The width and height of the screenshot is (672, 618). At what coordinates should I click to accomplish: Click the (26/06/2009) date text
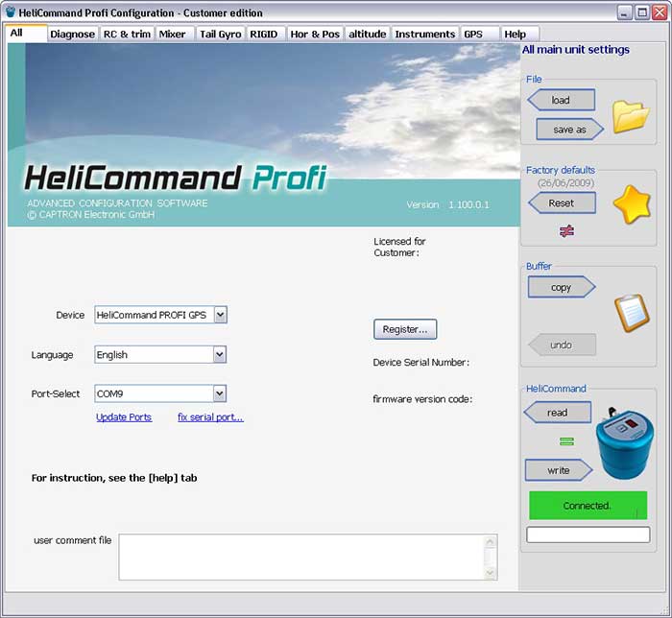point(566,183)
